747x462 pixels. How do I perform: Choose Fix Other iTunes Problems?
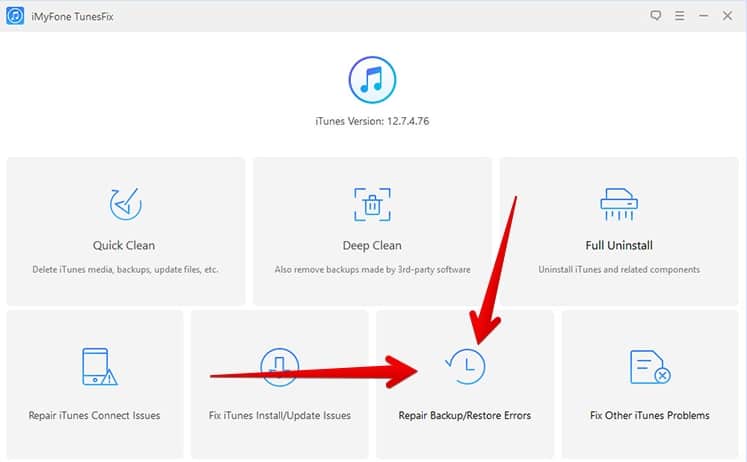click(x=650, y=415)
